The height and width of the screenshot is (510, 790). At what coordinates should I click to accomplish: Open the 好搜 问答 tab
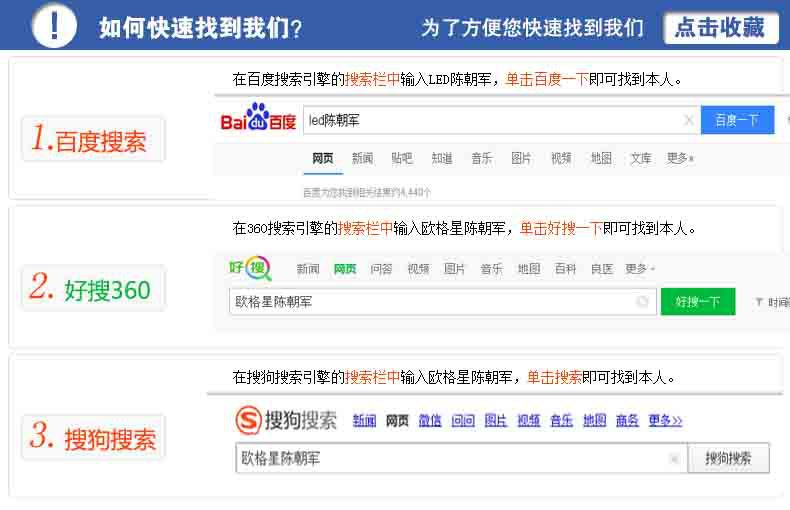(x=381, y=269)
